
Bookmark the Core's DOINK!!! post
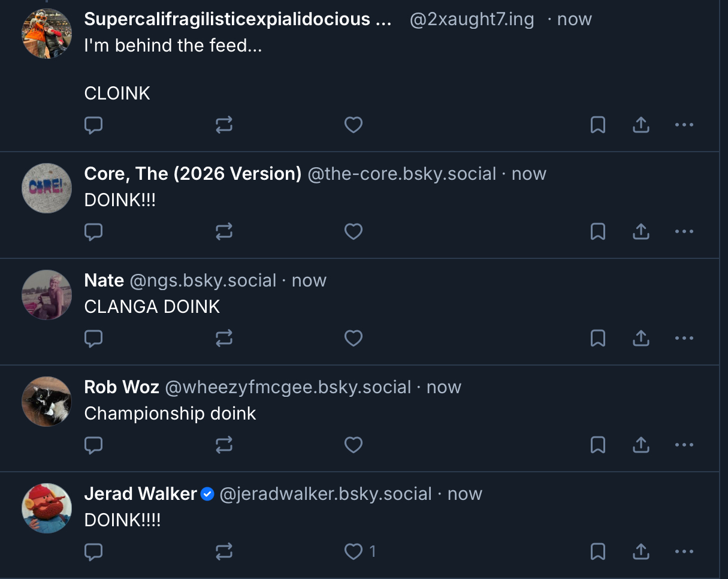point(598,231)
